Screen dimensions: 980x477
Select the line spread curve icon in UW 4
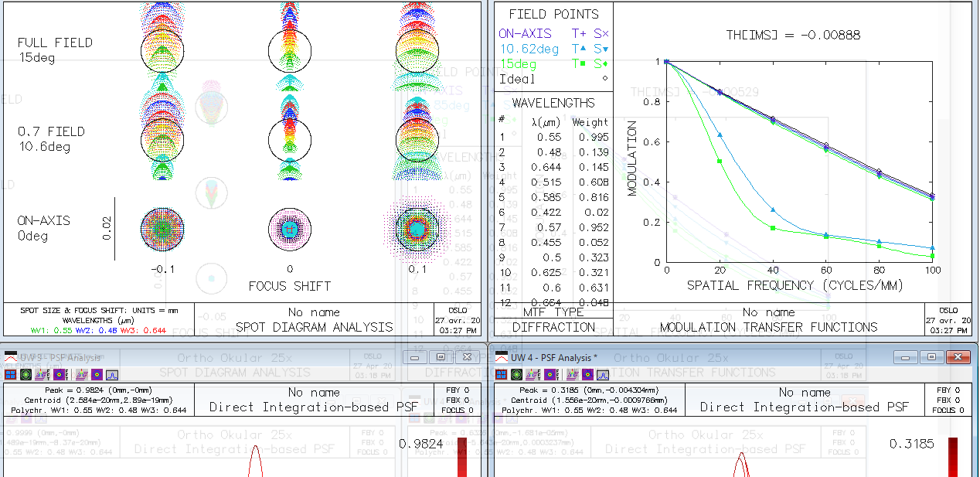click(x=603, y=374)
